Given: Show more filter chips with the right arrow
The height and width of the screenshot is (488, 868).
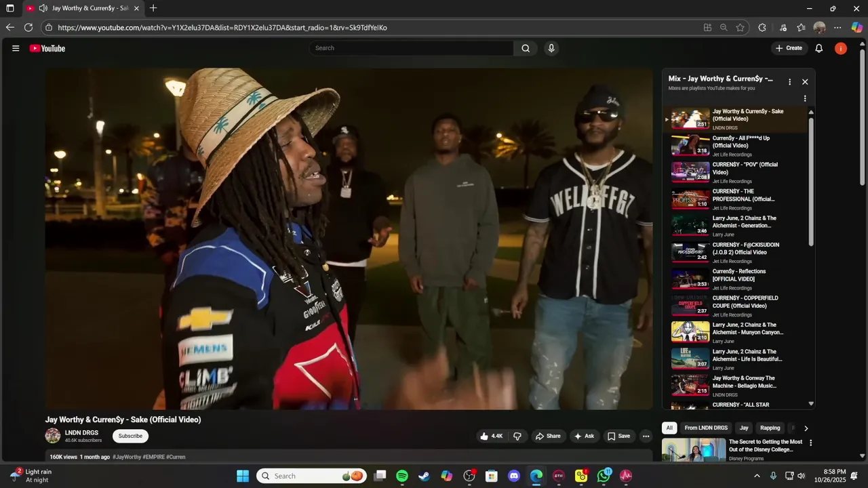Looking at the screenshot, I should click(806, 428).
